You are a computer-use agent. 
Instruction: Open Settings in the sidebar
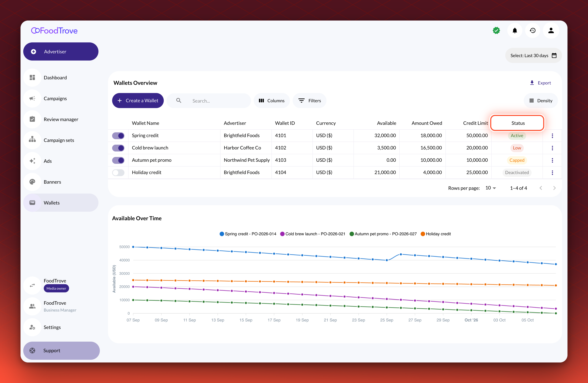(x=61, y=327)
